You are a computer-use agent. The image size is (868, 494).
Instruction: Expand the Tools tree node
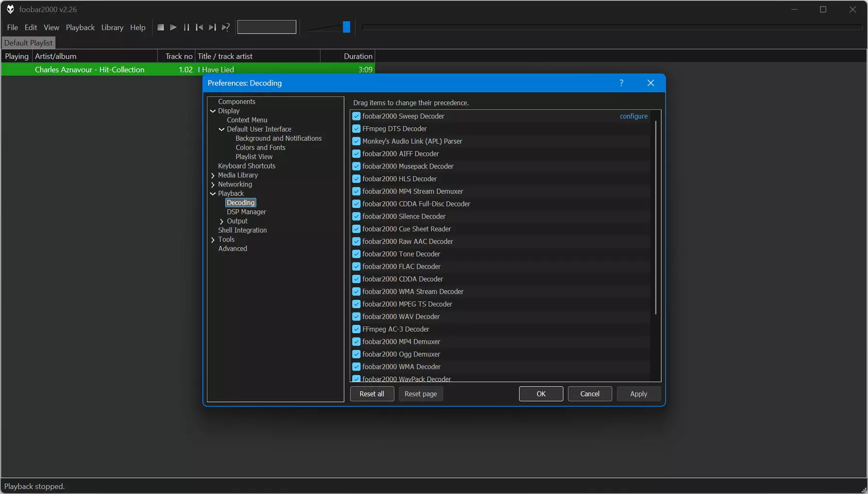213,240
